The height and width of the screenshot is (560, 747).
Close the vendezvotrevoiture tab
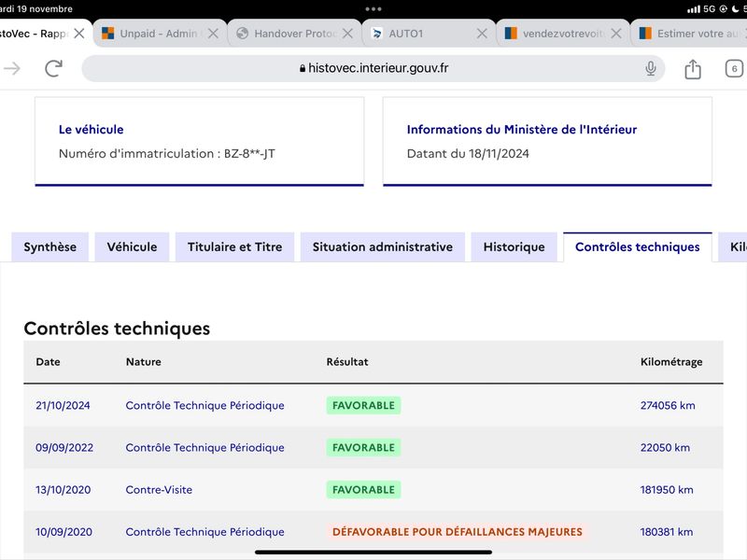tap(616, 34)
